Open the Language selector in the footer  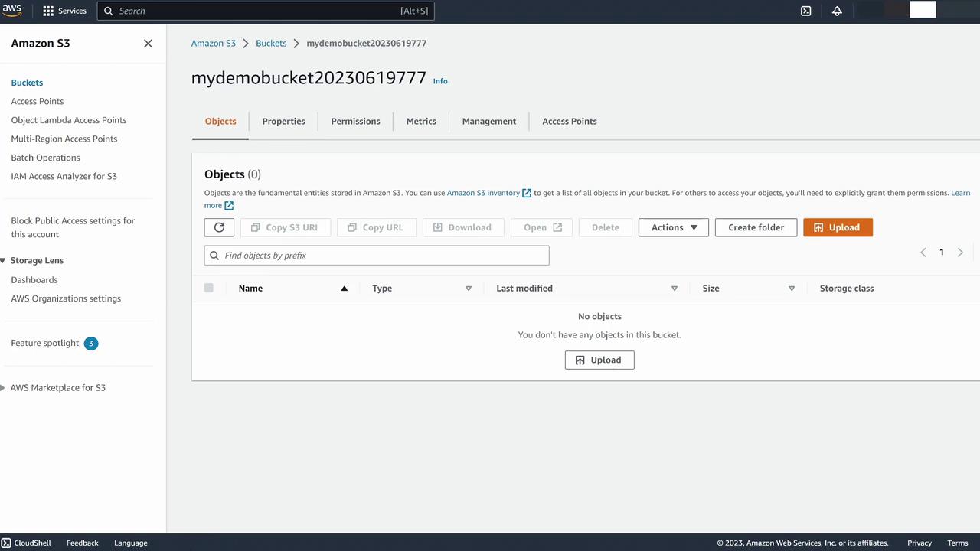click(131, 543)
